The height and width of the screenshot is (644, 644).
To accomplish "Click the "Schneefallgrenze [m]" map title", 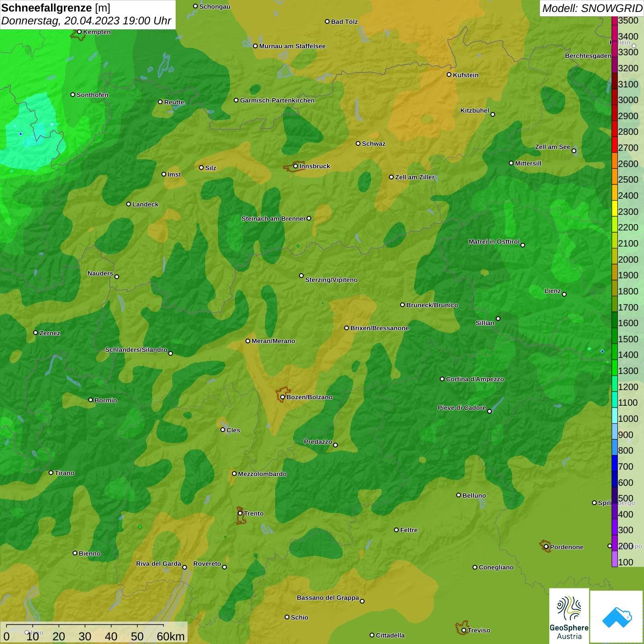I will click(56, 8).
